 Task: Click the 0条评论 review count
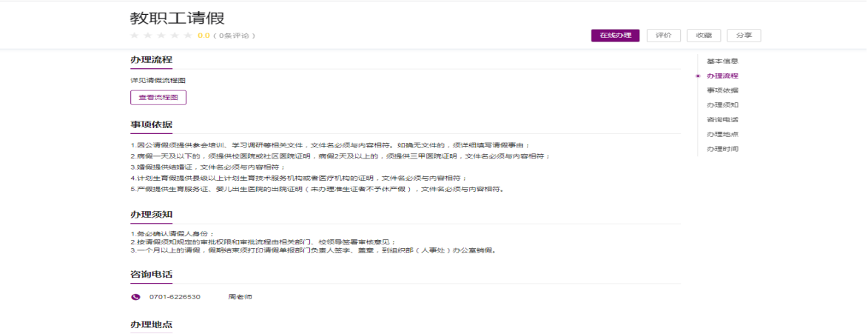pos(234,36)
